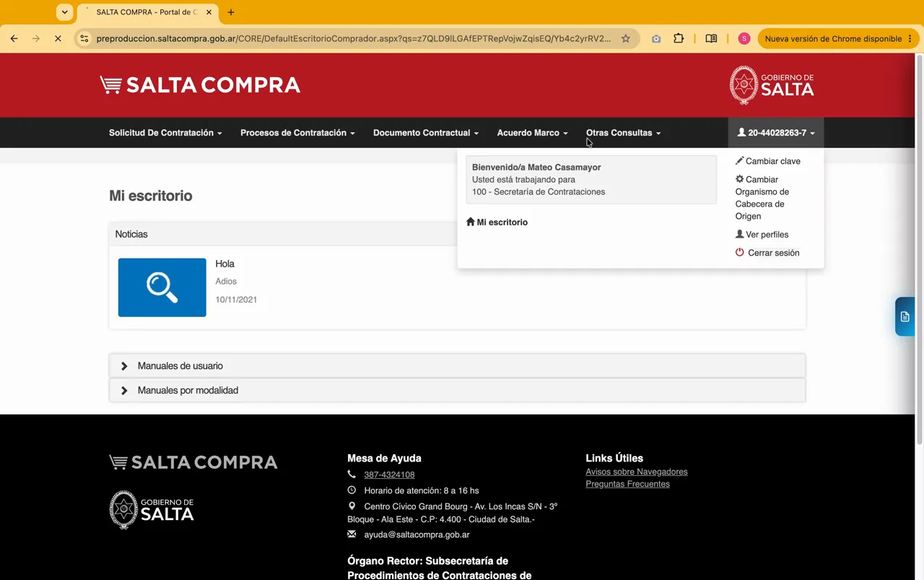This screenshot has height=580, width=924.
Task: Open the Hola news headline
Action: (x=225, y=264)
